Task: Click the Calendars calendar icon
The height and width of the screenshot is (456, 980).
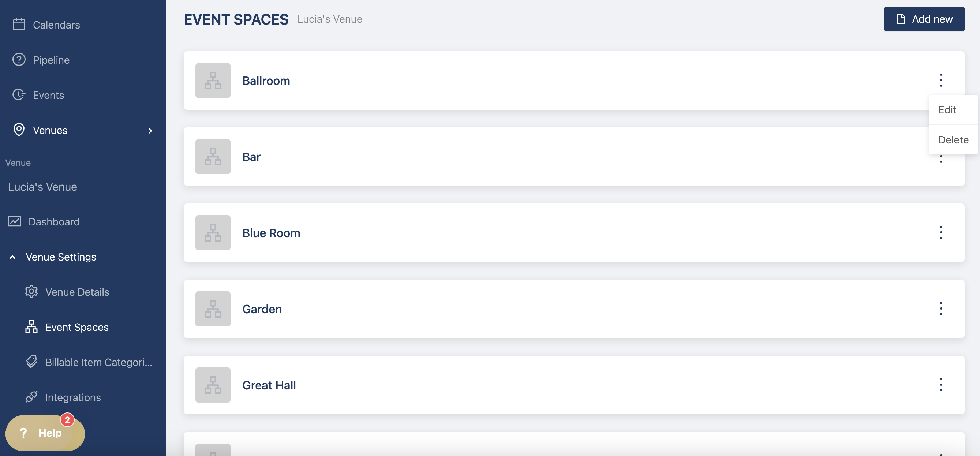Action: point(19,25)
